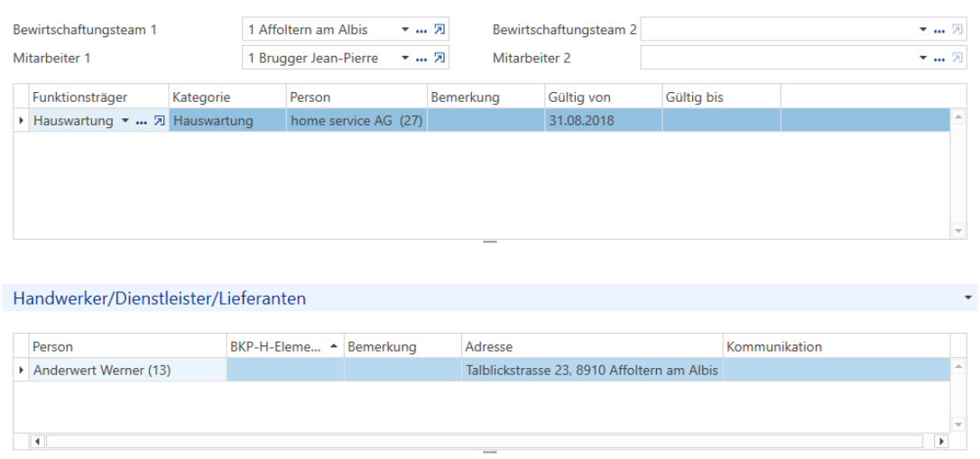This screenshot has height=459, width=980.
Task: Sort by Gültig bis column header
Action: (x=721, y=97)
